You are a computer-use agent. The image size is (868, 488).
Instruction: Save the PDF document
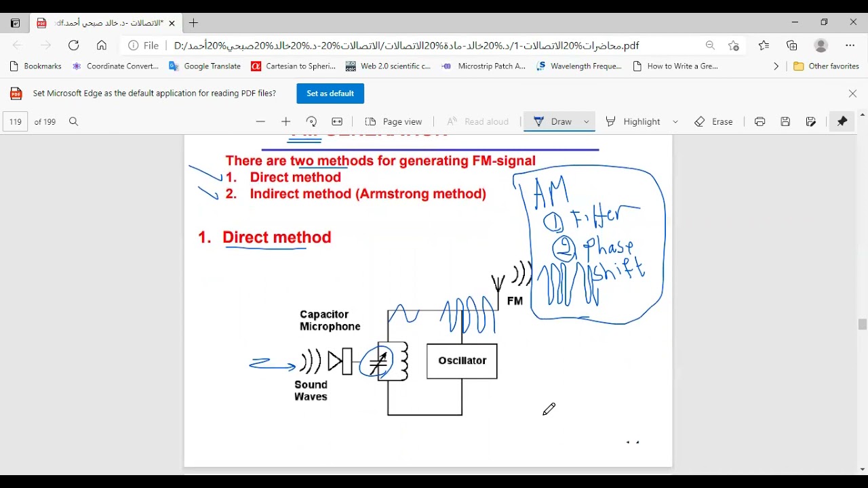785,122
